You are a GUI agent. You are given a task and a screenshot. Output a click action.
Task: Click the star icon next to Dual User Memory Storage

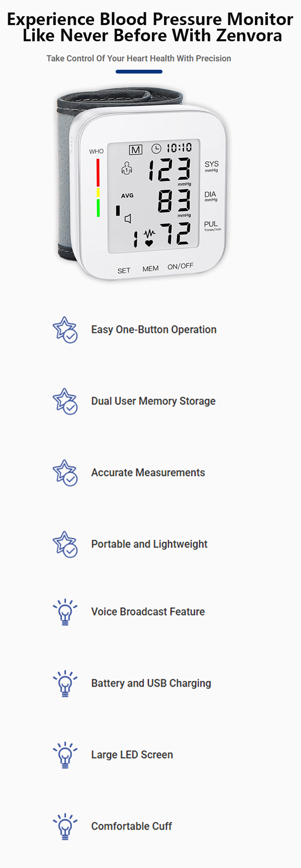tap(65, 401)
